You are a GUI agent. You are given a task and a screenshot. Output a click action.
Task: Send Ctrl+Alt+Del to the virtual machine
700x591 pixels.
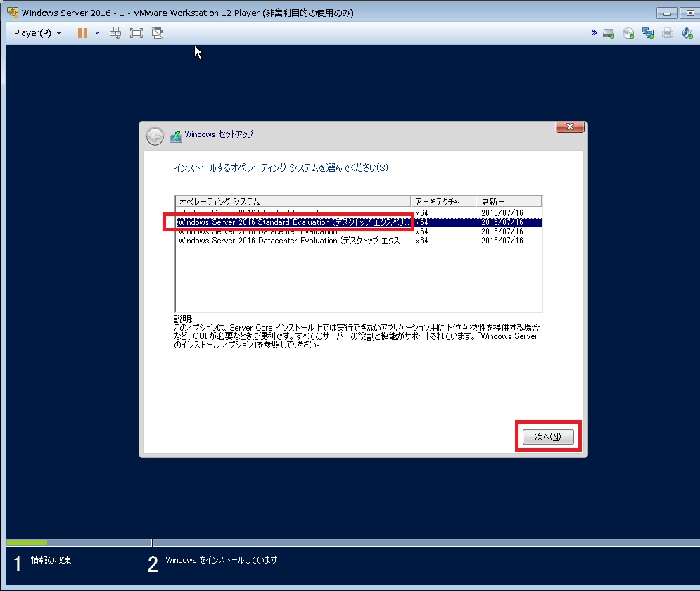pos(115,33)
